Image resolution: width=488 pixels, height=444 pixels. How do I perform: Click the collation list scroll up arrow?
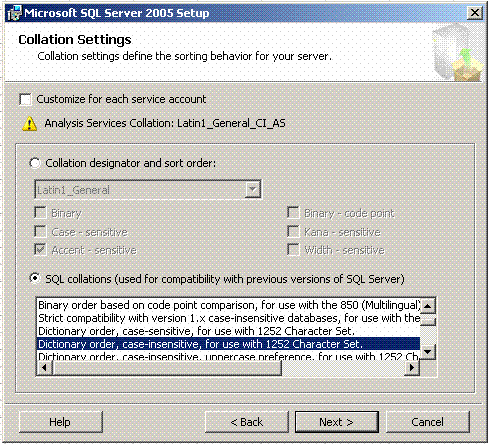(x=428, y=306)
